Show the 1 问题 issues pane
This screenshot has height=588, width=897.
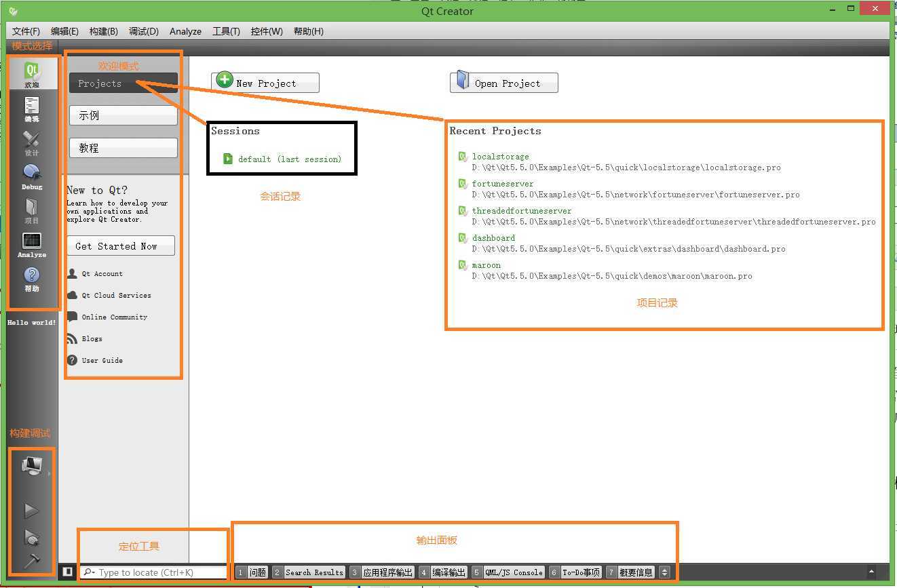click(x=252, y=572)
